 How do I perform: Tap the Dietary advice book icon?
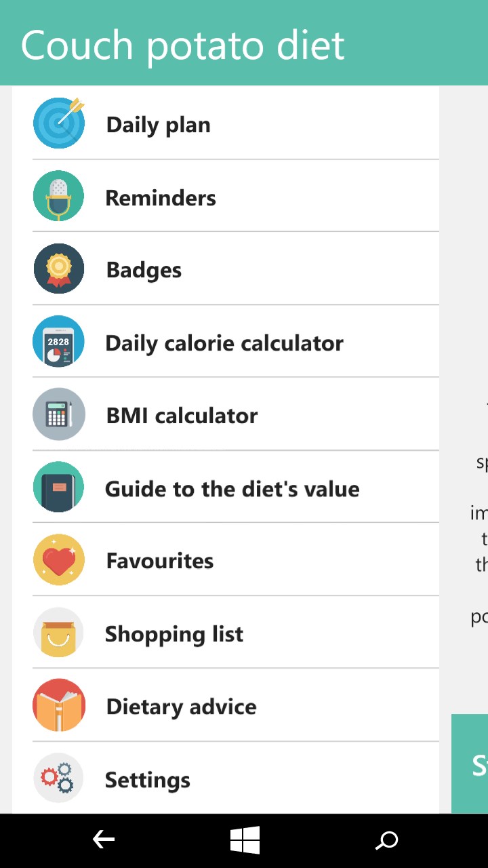[59, 705]
